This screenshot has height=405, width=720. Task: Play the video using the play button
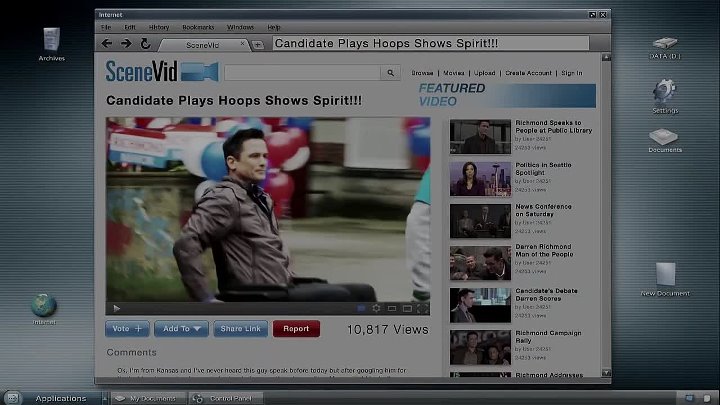point(117,308)
